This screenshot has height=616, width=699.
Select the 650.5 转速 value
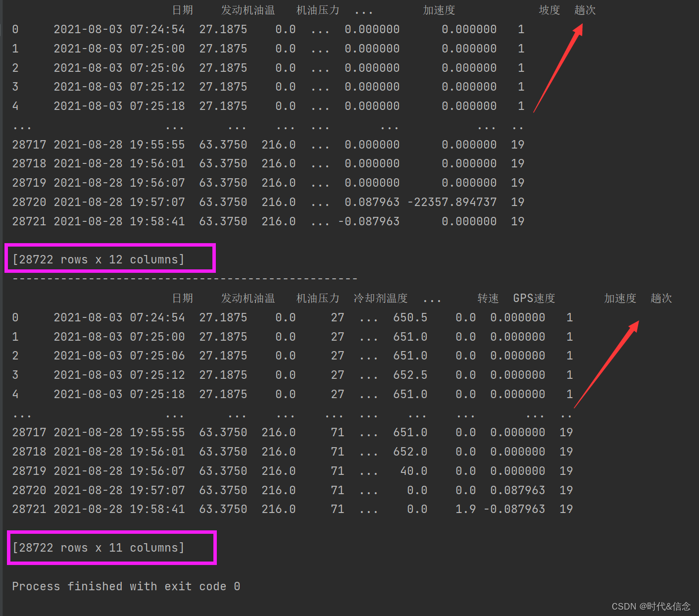tap(410, 317)
